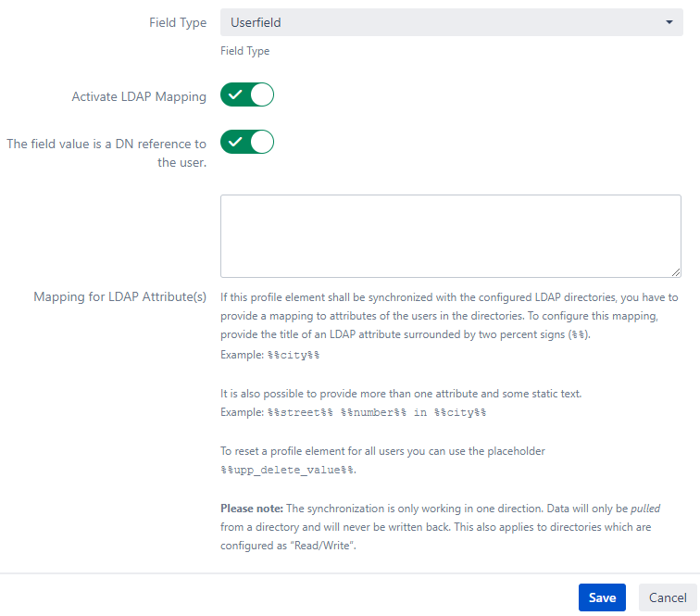The image size is (700, 616).
Task: Cancel editing the field
Action: (667, 597)
